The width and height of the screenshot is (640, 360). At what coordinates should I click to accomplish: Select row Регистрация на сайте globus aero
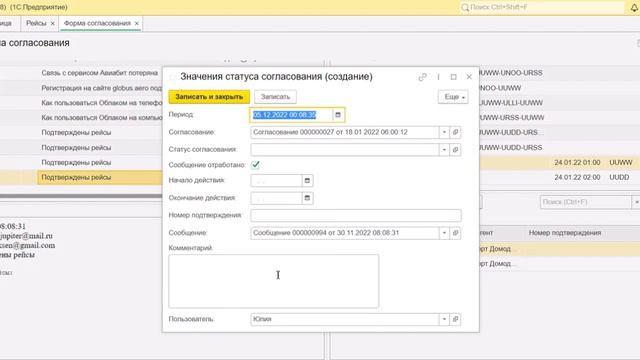[101, 88]
